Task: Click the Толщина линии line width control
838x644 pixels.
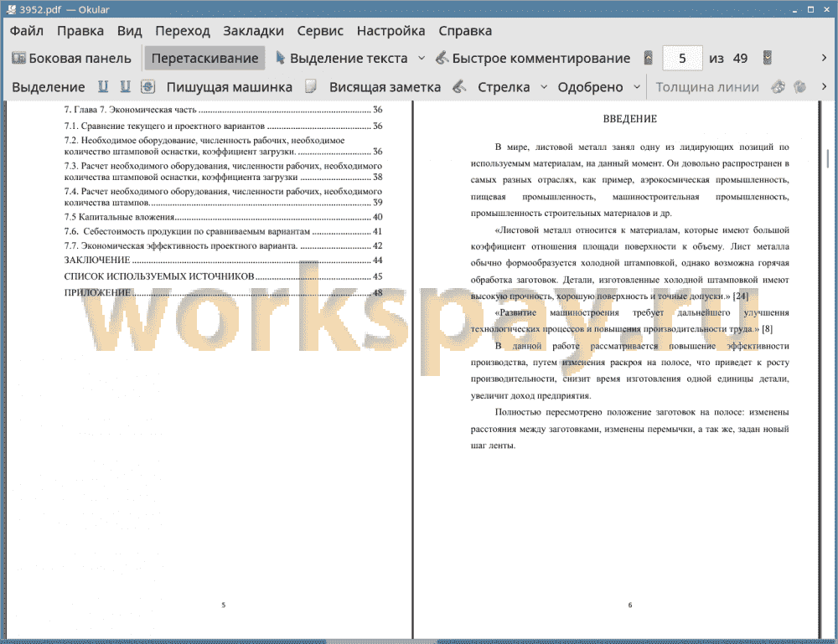Action: pyautogui.click(x=707, y=87)
